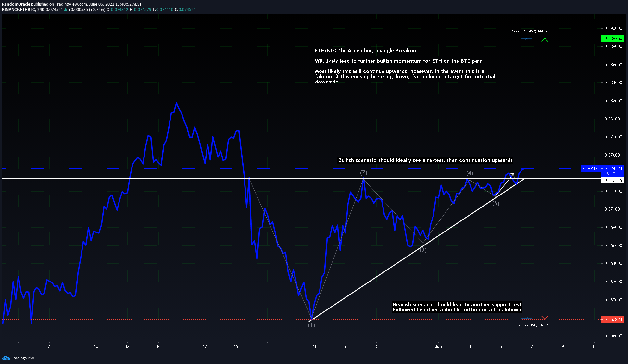Click the red 0.057821 price label
This screenshot has width=628, height=364.
click(613, 320)
